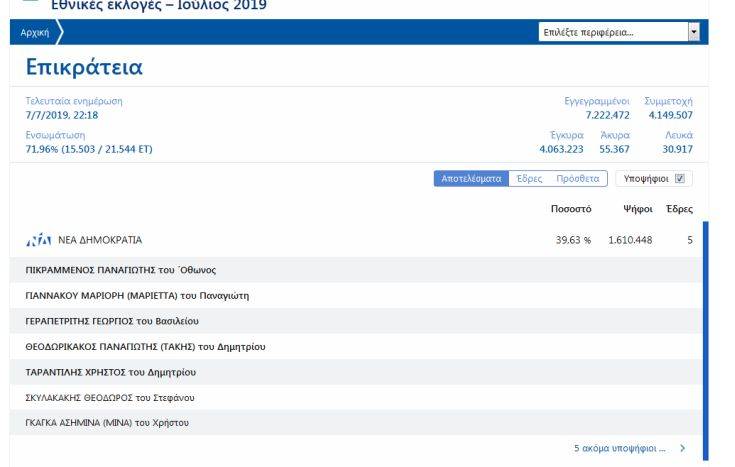Viewport: 735px width, 467px height.
Task: Expand '5 ακόμα υποψήφιοι' candidate list
Action: (621, 449)
